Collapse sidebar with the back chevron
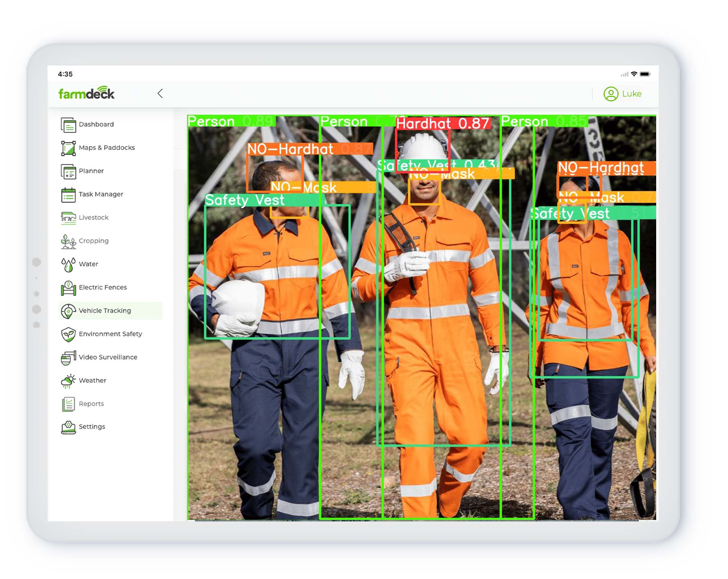Screen dimensions: 728x579 pos(160,93)
